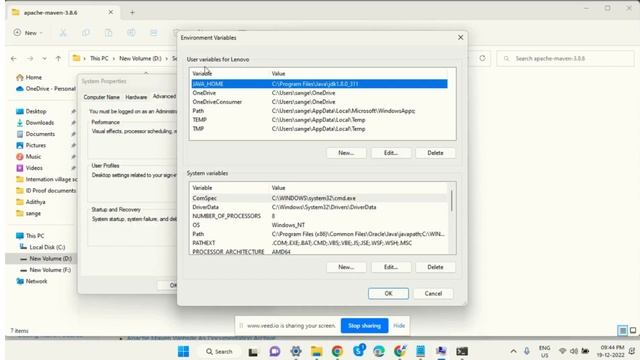Expand the New dropdown in Explorer toolbar
640x360 pixels.
pos(28,33)
